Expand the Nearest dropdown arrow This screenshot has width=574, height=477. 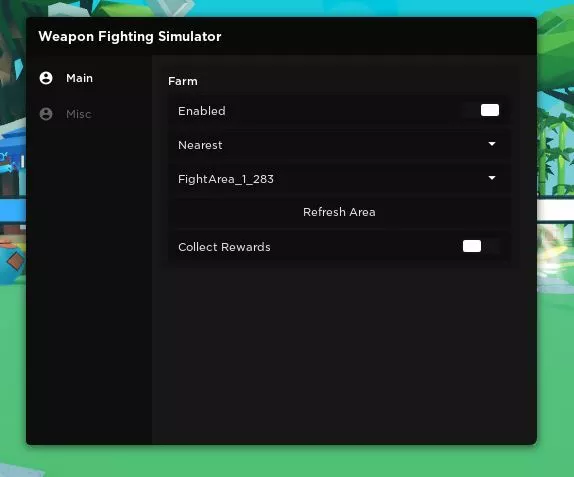point(492,144)
